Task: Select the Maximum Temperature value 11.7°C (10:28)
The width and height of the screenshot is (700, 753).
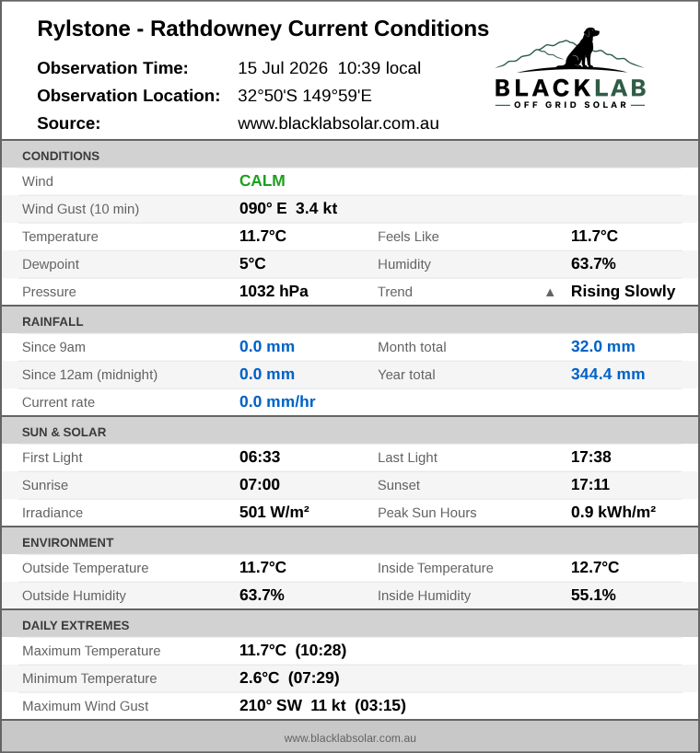Action: pyautogui.click(x=293, y=650)
